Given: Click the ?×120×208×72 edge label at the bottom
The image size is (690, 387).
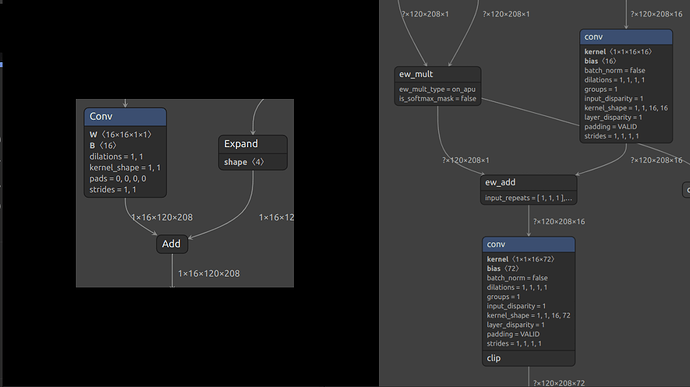Looking at the screenshot, I should tap(559, 383).
